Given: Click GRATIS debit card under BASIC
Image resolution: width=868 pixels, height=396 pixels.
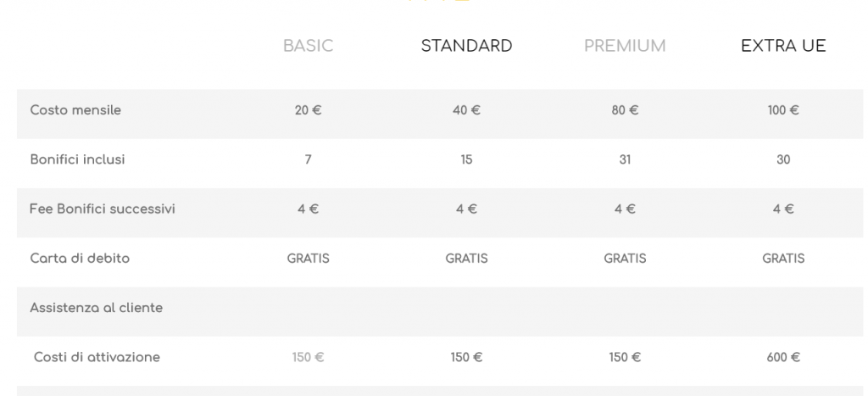Looking at the screenshot, I should pyautogui.click(x=308, y=259).
